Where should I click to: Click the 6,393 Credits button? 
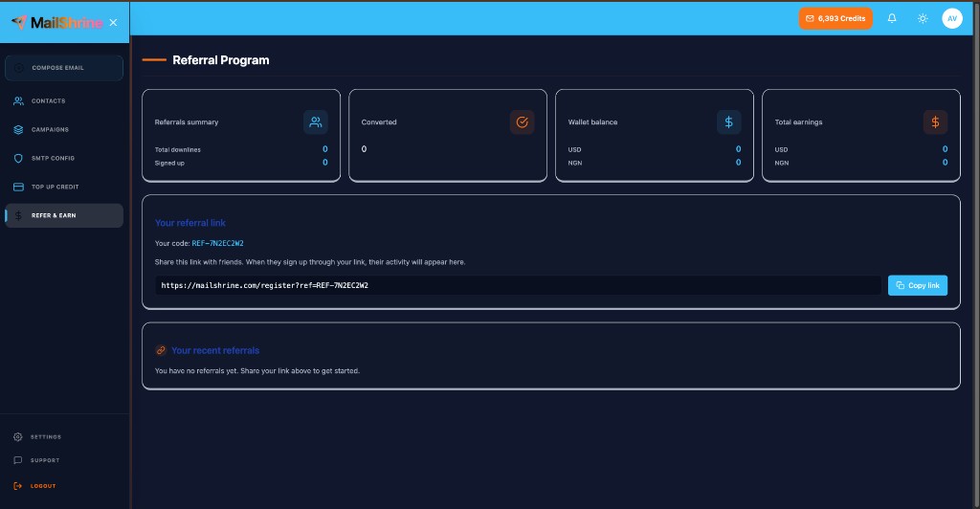835,18
